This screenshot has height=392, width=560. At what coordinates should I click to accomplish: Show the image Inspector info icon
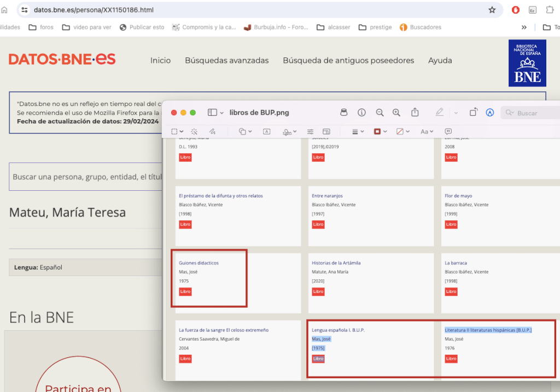(x=361, y=113)
